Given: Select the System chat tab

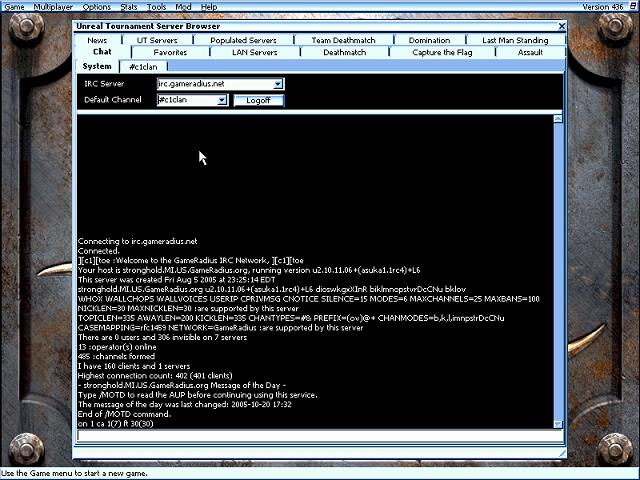Looking at the screenshot, I should (x=97, y=66).
